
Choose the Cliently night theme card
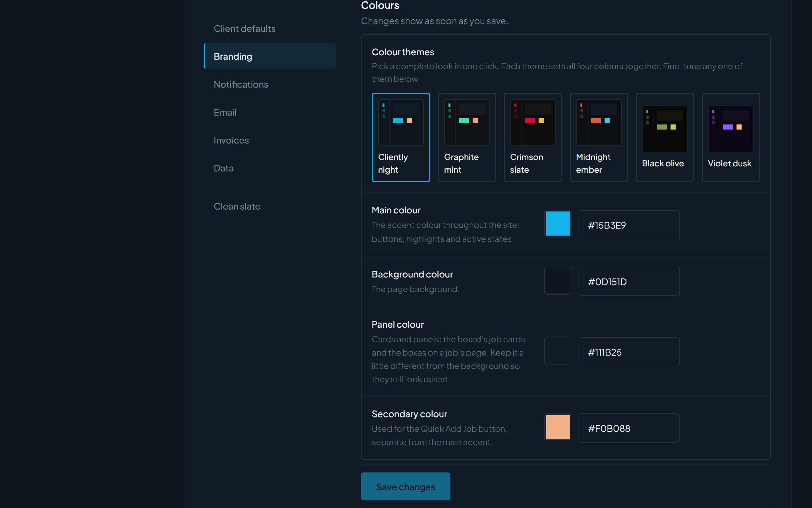pyautogui.click(x=401, y=137)
